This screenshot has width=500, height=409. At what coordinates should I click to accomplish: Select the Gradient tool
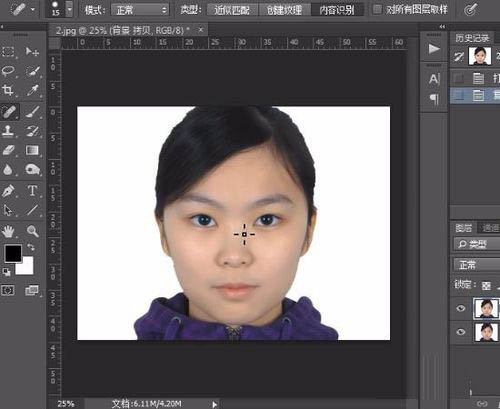tap(32, 150)
